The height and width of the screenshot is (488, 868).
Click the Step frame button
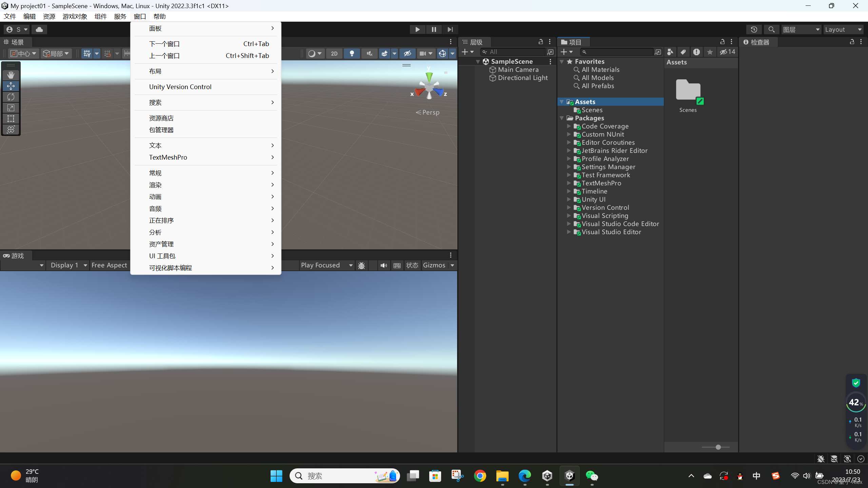[x=450, y=29]
